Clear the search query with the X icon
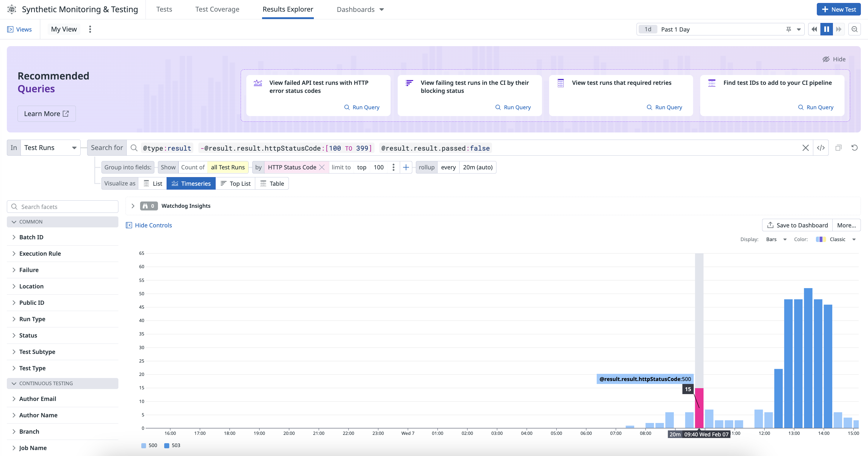 806,148
